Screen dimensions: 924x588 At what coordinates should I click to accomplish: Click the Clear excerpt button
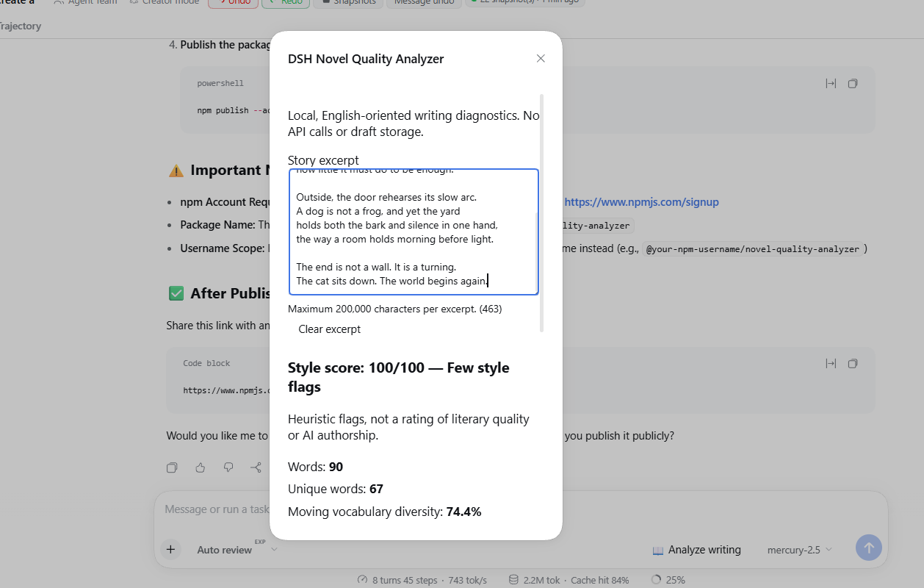pos(329,329)
